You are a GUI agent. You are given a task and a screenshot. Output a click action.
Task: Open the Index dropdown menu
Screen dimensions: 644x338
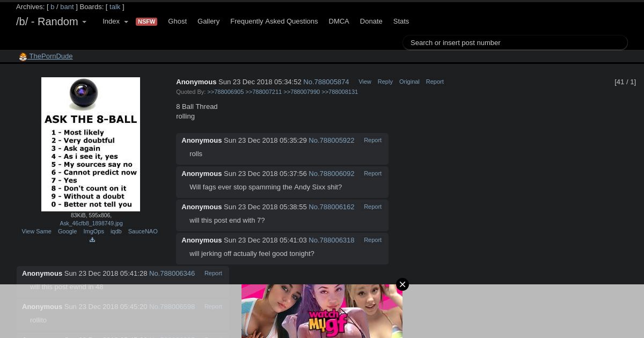point(115,21)
